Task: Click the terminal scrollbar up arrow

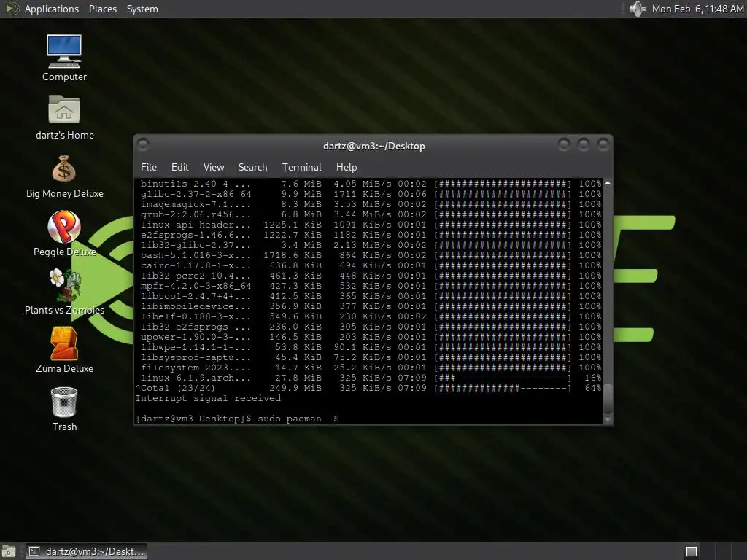Action: coord(608,183)
